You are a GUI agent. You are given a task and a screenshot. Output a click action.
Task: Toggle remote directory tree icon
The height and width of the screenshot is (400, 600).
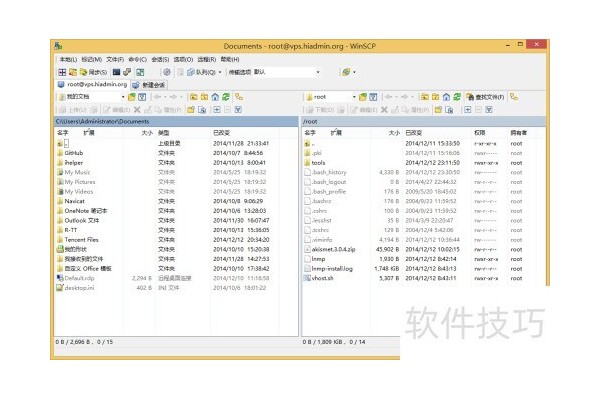click(514, 97)
